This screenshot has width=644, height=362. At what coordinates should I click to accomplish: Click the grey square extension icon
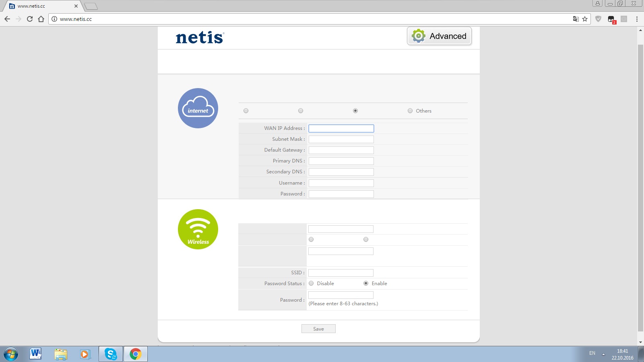(624, 19)
